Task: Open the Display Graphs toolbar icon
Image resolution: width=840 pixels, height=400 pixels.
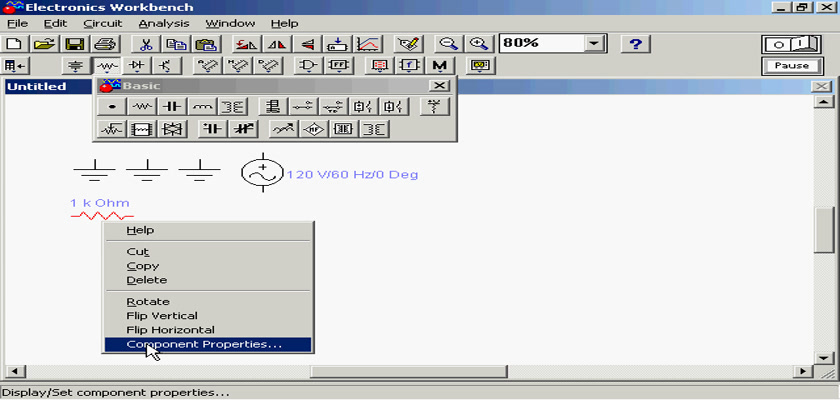Action: point(370,44)
